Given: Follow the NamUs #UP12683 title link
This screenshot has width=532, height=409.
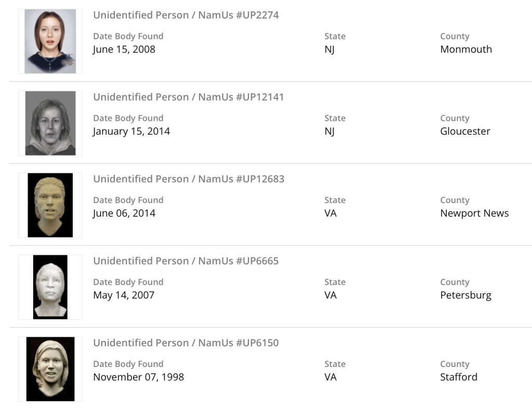Looking at the screenshot, I should (x=189, y=179).
